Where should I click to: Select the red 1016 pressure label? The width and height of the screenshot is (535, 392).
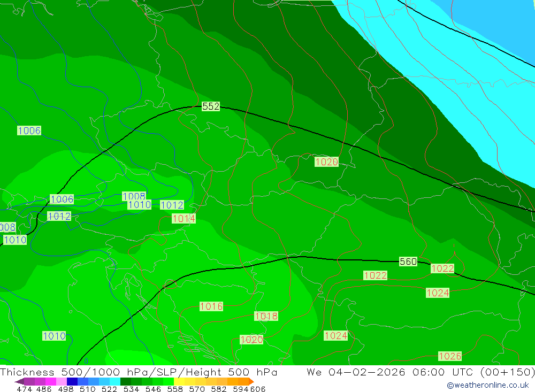[211, 306]
